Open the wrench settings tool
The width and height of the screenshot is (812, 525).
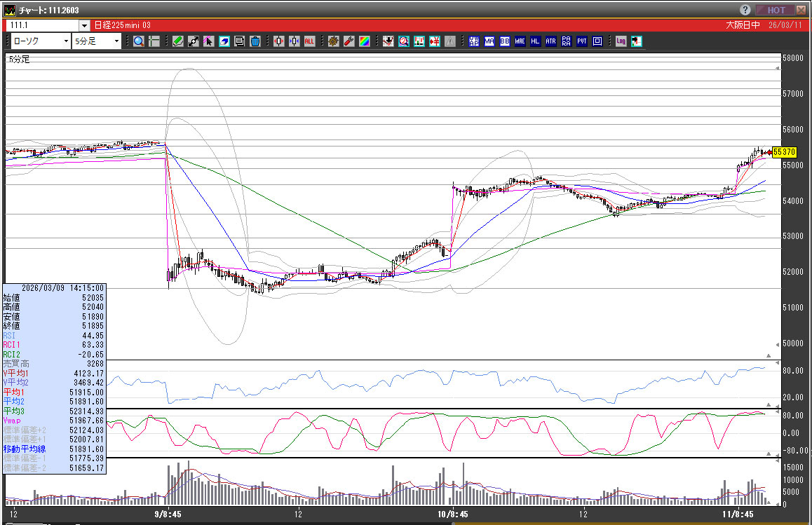(349, 41)
